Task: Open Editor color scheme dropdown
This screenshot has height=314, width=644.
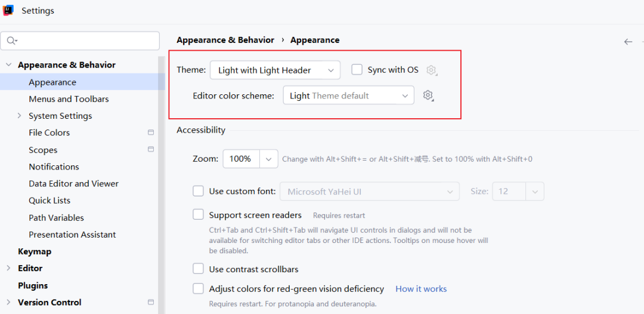Action: pyautogui.click(x=348, y=96)
